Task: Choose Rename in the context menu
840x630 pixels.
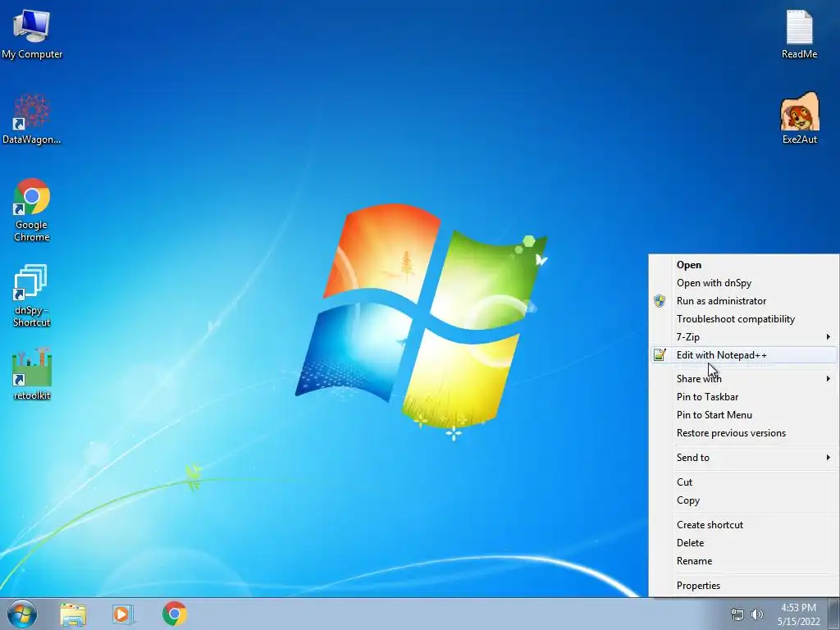Action: point(743,561)
